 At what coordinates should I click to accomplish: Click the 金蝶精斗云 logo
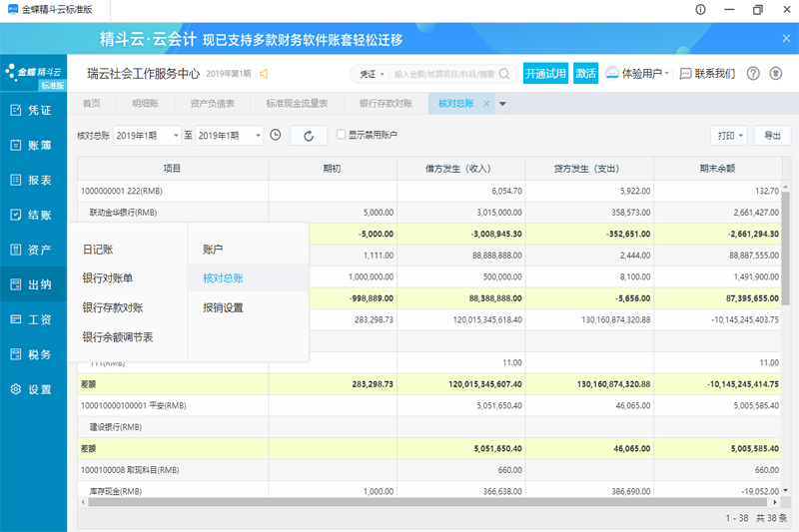click(34, 72)
